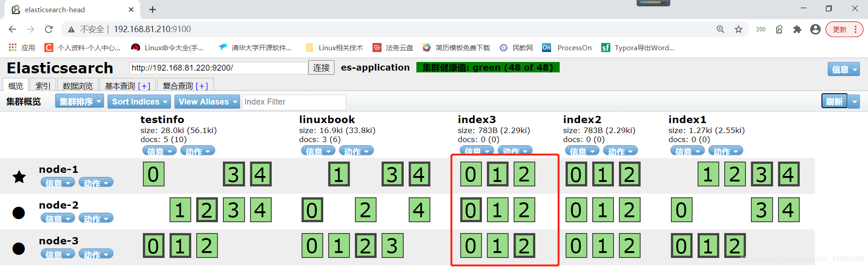Select linuxbook shard 1 on node-1
The height and width of the screenshot is (267, 868).
(339, 174)
